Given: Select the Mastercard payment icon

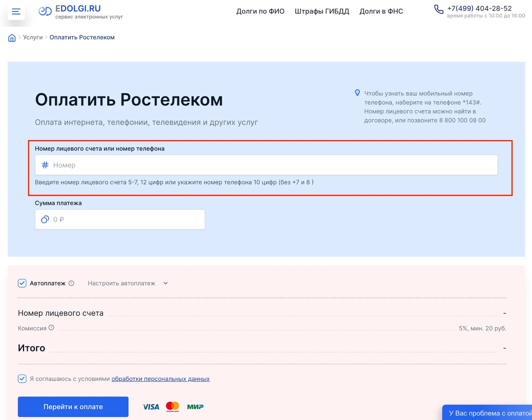Looking at the screenshot, I should (173, 406).
